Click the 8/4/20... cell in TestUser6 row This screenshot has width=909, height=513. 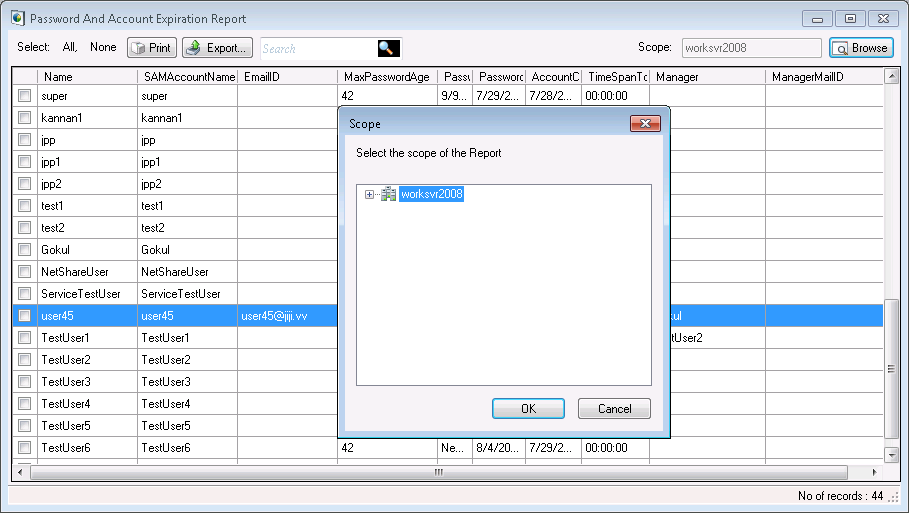coord(499,447)
